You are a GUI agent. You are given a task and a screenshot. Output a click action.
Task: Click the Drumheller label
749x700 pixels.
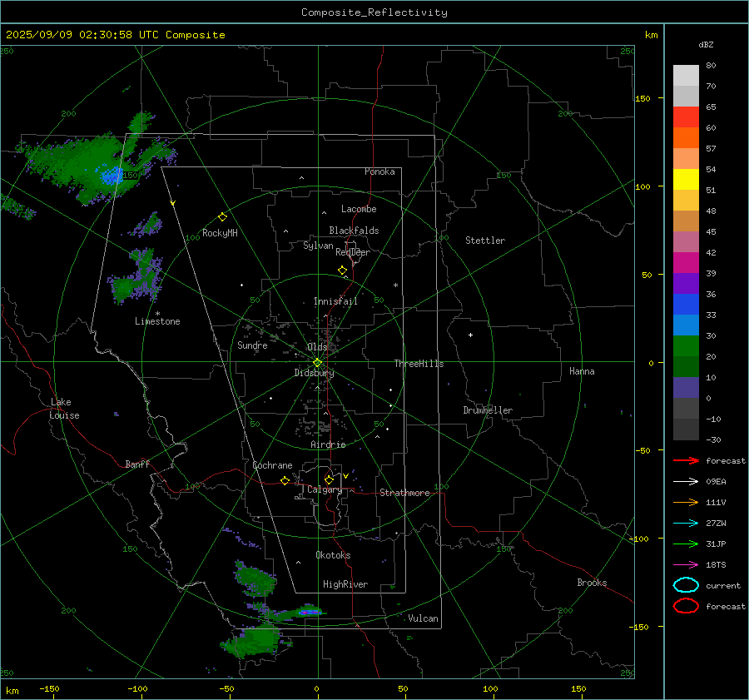tap(488, 410)
